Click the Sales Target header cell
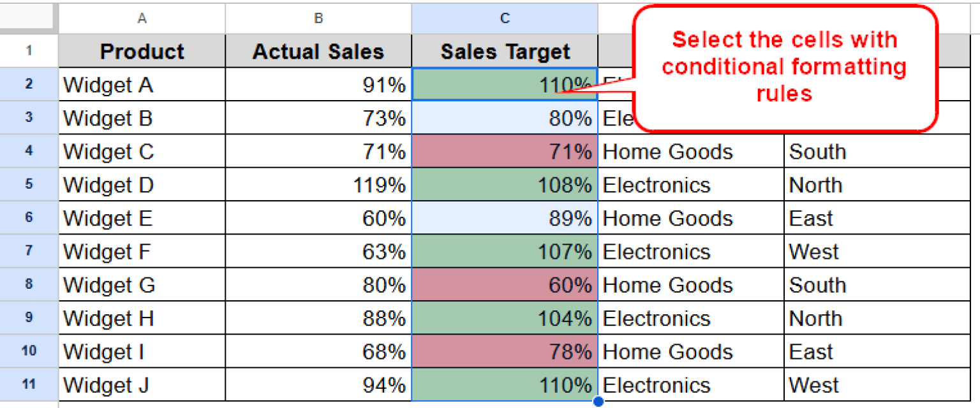The height and width of the screenshot is (408, 980). point(504,51)
